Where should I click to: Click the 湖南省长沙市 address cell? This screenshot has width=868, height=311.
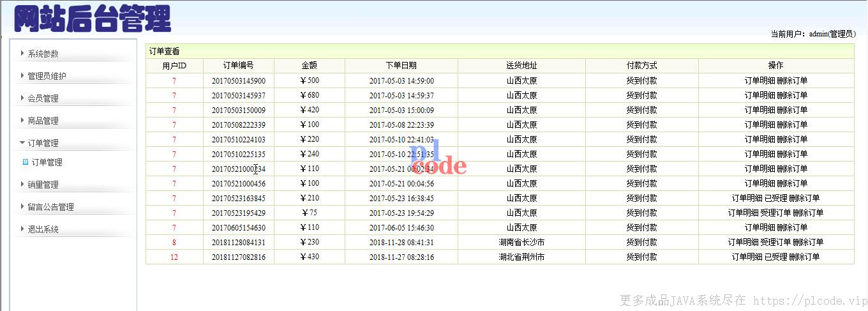[521, 242]
